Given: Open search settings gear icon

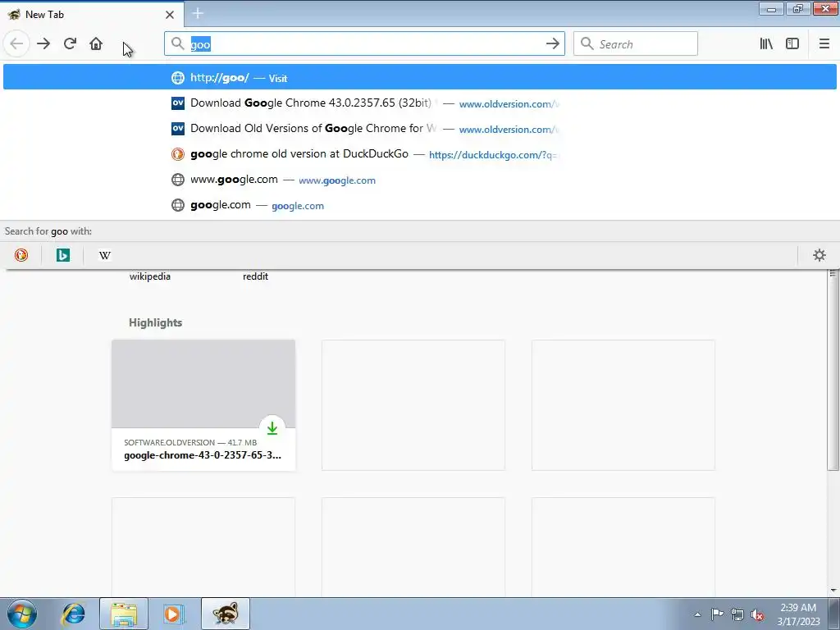Looking at the screenshot, I should [x=819, y=255].
